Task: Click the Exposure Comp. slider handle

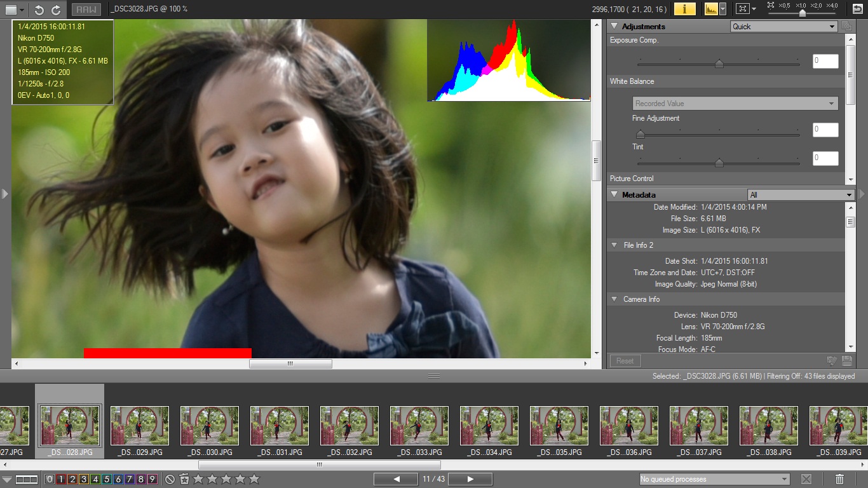Action: click(x=719, y=64)
